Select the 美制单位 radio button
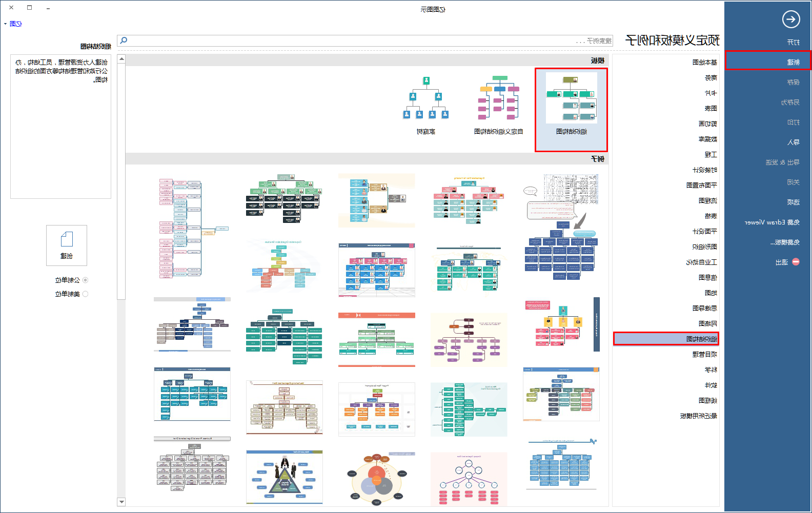Viewport: 812px width, 513px height. 85,294
